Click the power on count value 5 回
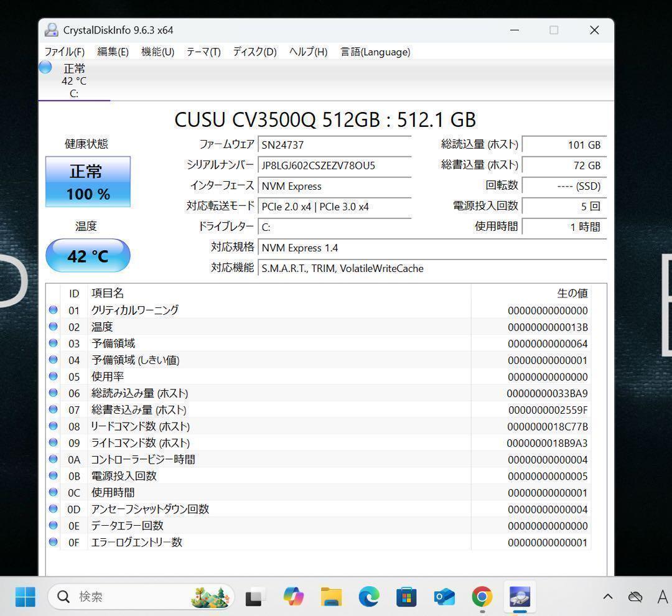Viewport: 672px width, 616px height. [x=564, y=206]
